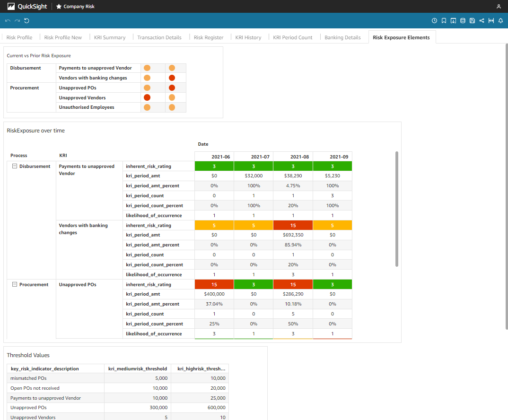Click the RiskExposure table vertical scrollbar

[x=397, y=209]
